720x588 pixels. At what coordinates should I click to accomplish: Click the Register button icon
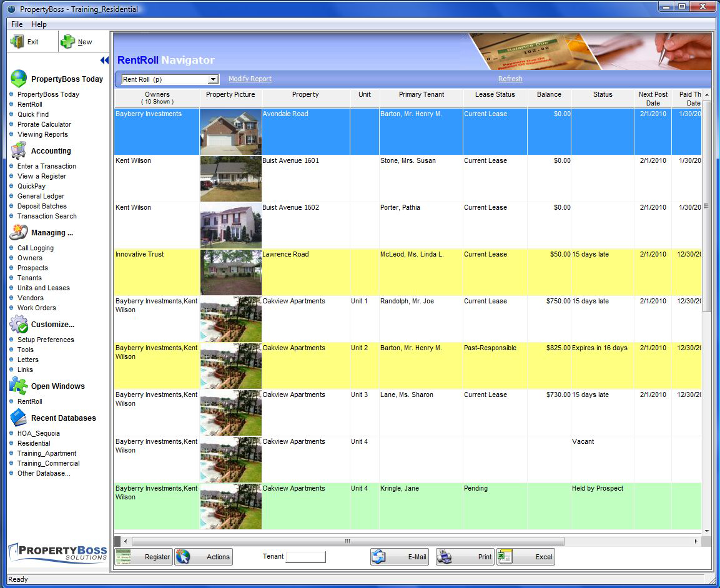point(123,557)
